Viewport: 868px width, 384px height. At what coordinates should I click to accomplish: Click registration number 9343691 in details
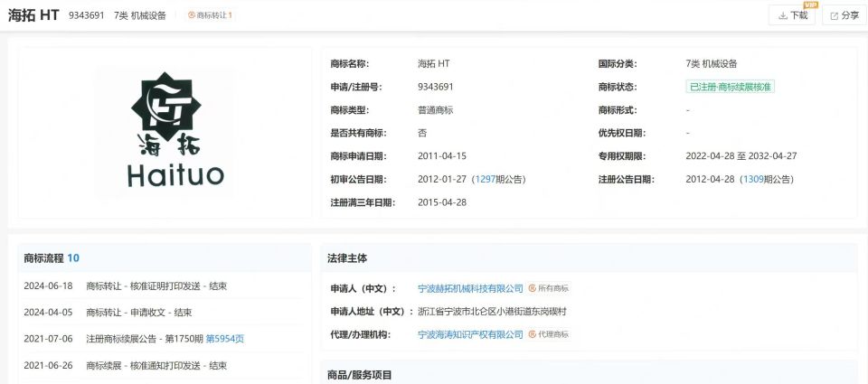tap(436, 87)
